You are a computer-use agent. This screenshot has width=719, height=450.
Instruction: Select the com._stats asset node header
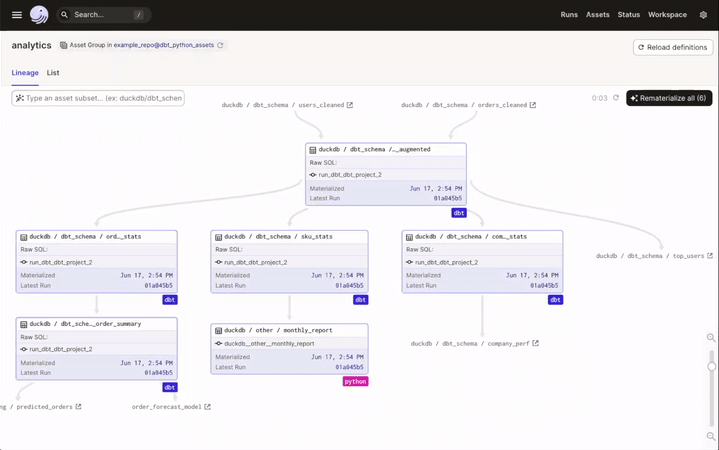pyautogui.click(x=482, y=237)
